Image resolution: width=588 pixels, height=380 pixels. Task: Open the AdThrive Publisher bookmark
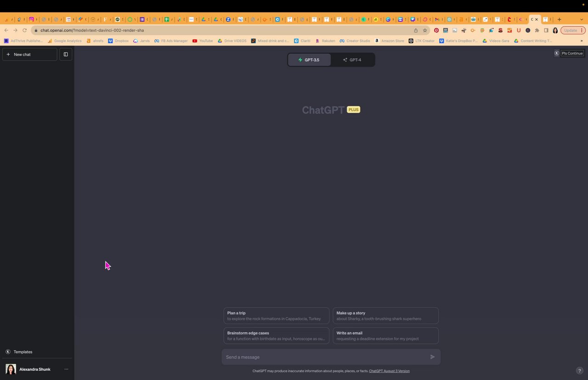click(23, 41)
